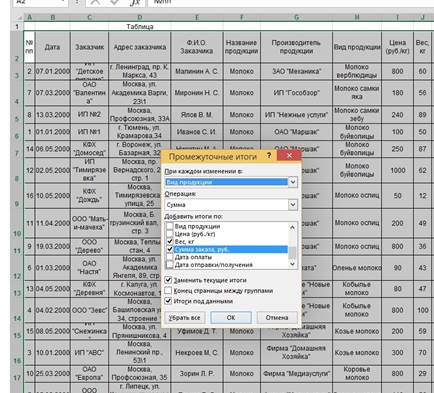
Task: Check the 'Цена (руб./кг)' box
Action: tap(169, 234)
